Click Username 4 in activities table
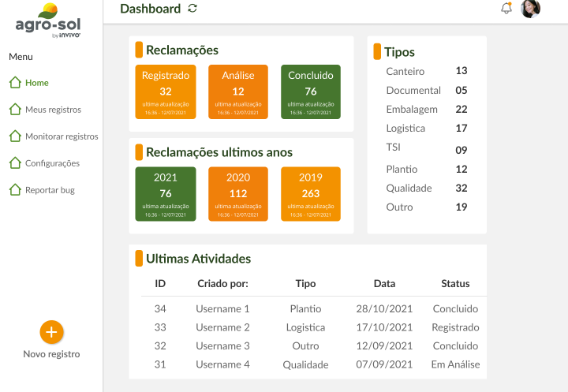This screenshot has height=392, width=568. pyautogui.click(x=222, y=364)
